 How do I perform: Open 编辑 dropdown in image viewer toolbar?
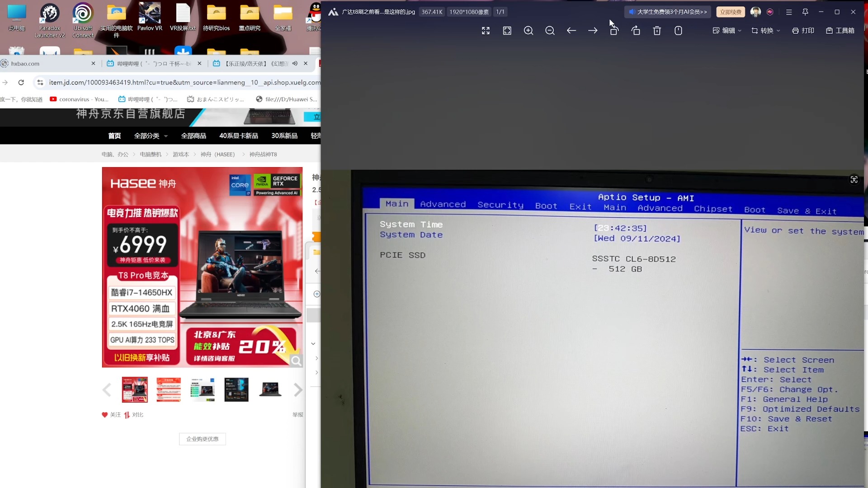point(728,30)
